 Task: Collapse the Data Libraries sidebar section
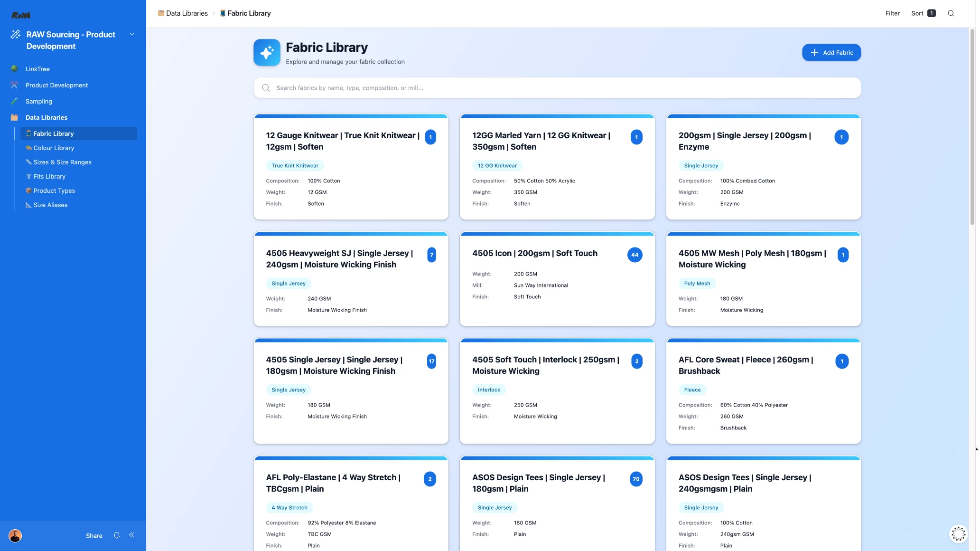46,117
